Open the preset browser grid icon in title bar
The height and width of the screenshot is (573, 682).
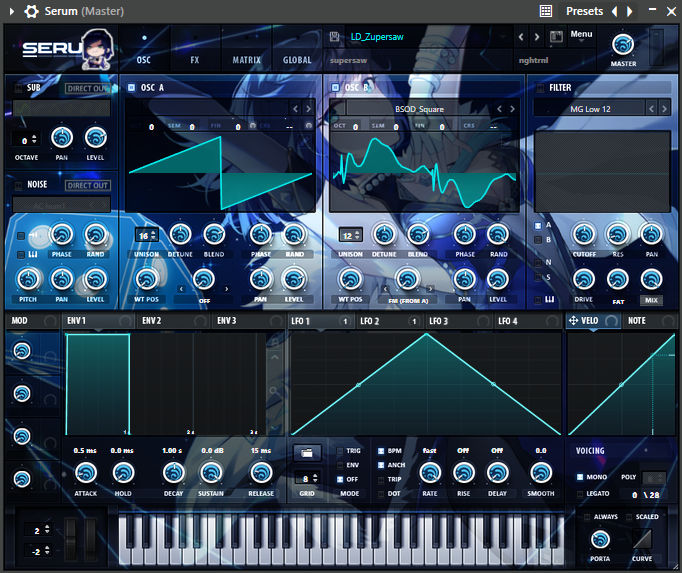[x=546, y=11]
